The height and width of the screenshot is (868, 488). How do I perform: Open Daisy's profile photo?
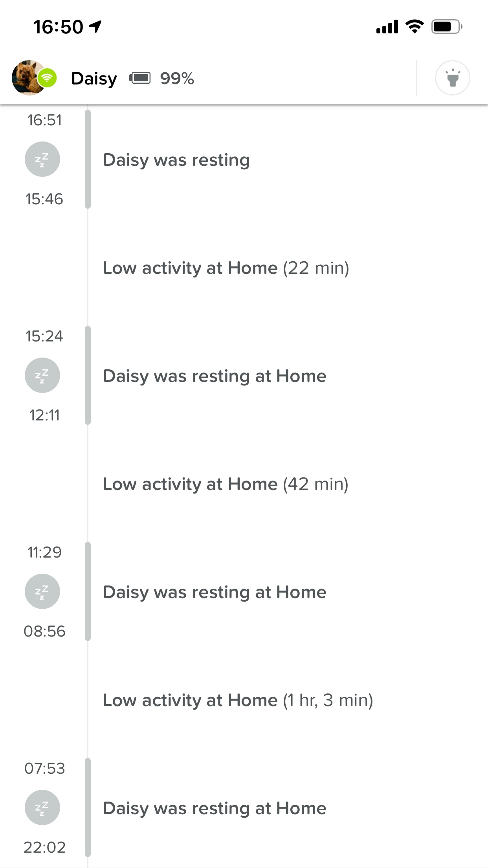coord(28,78)
